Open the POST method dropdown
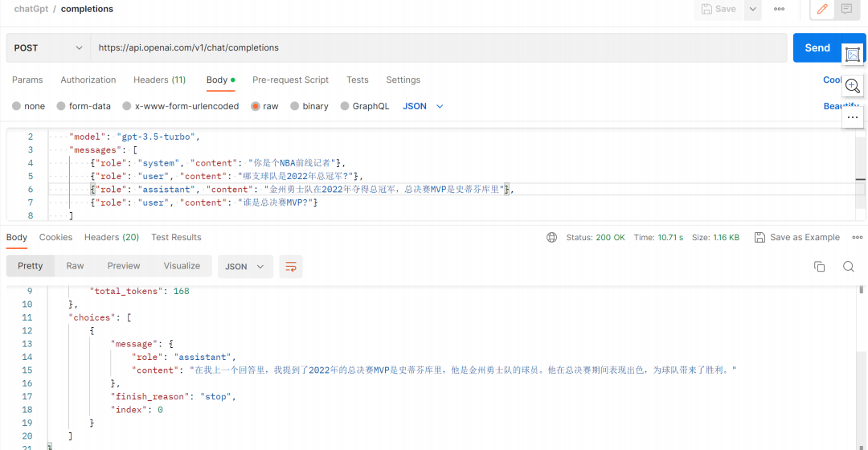Image resolution: width=868 pixels, height=450 pixels. pyautogui.click(x=48, y=48)
